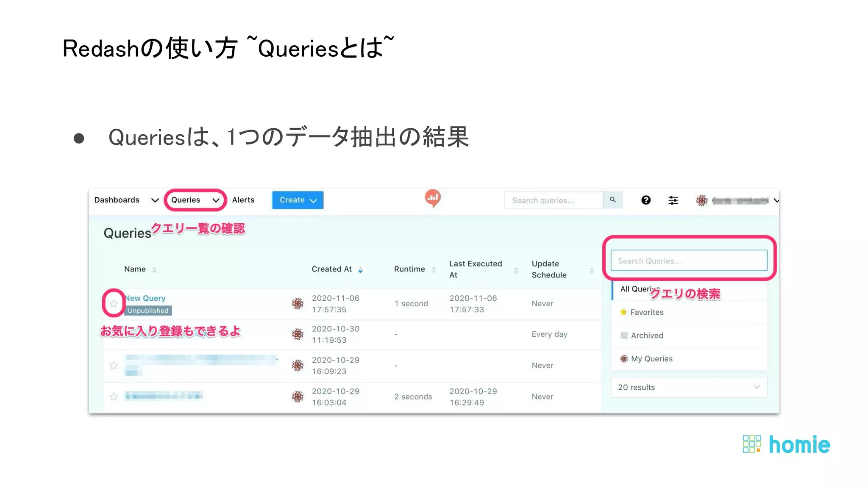Click last executed 2020-10-29 16:29:49

click(x=473, y=397)
